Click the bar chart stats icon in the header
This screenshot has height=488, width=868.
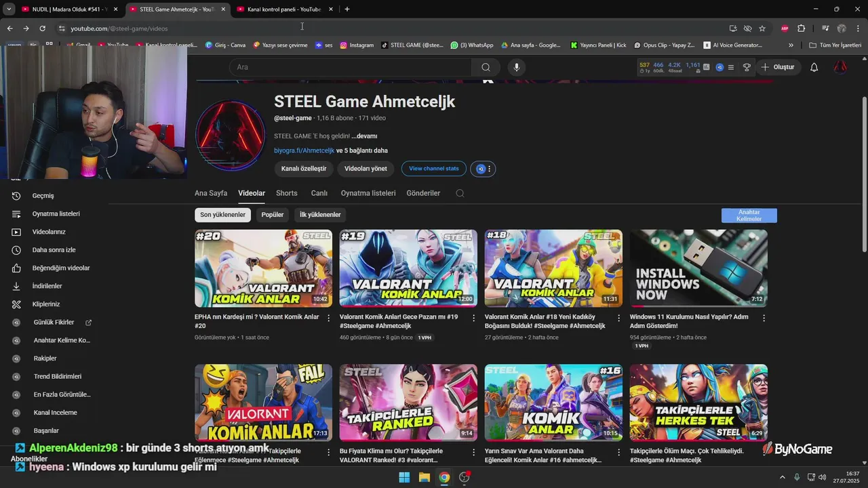coord(707,67)
